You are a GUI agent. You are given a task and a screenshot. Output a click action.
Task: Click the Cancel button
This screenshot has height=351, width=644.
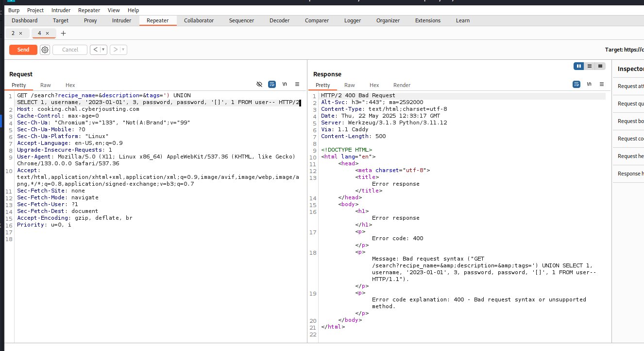[70, 50]
